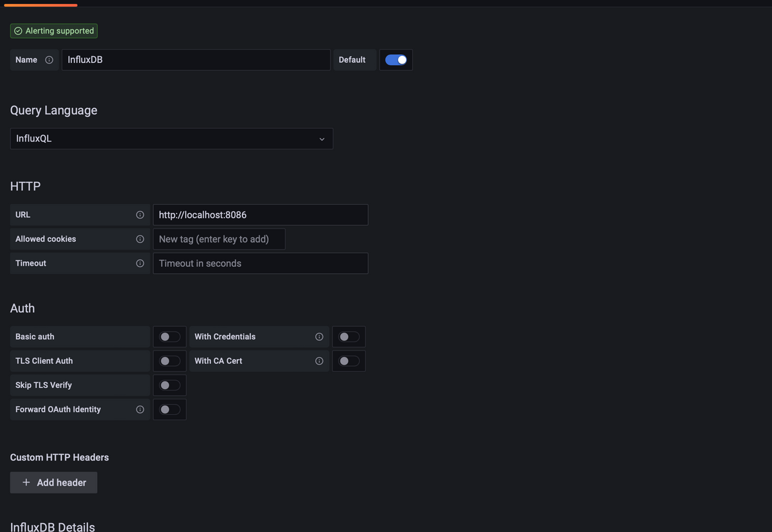Click the info icon beside Name
This screenshot has width=772, height=532.
coord(49,60)
